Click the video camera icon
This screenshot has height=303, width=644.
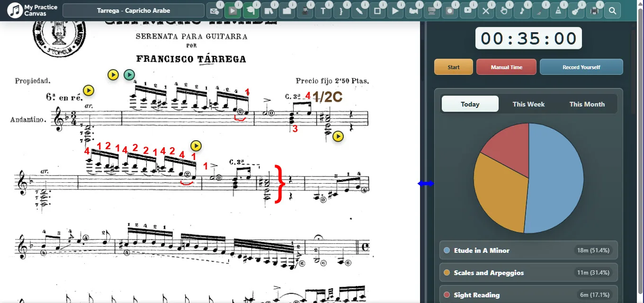click(413, 11)
